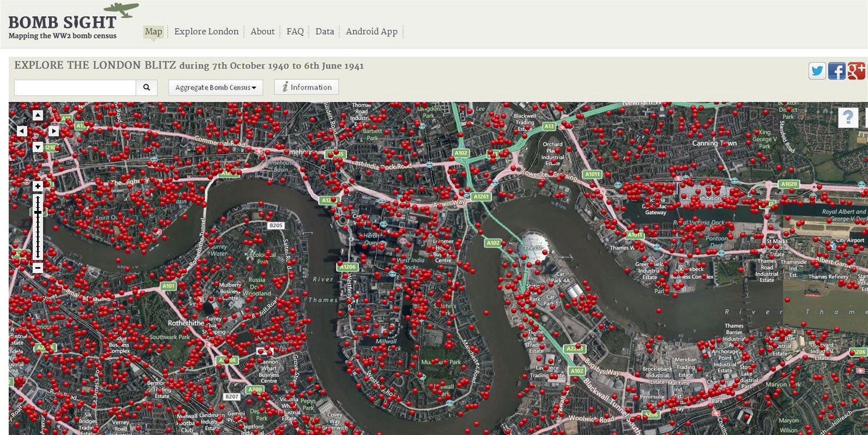Pan the map up with the arrow
The image size is (868, 435).
[x=38, y=115]
